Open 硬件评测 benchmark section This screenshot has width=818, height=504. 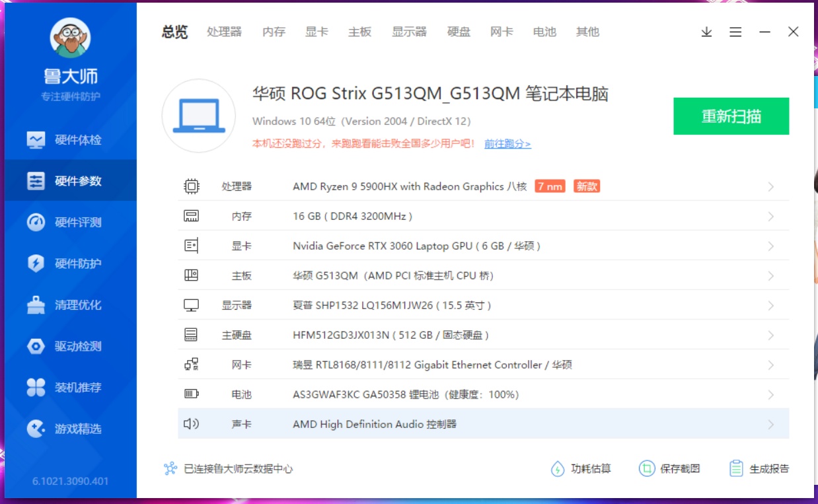coord(70,223)
